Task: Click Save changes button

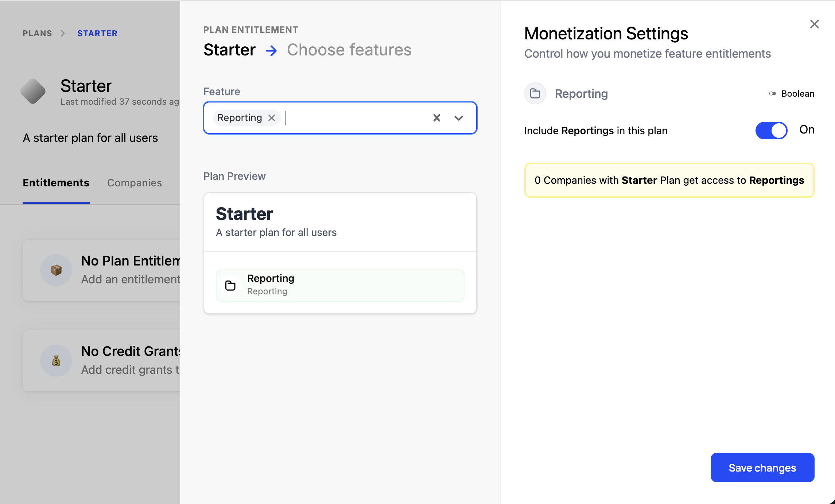Action: pyautogui.click(x=762, y=468)
